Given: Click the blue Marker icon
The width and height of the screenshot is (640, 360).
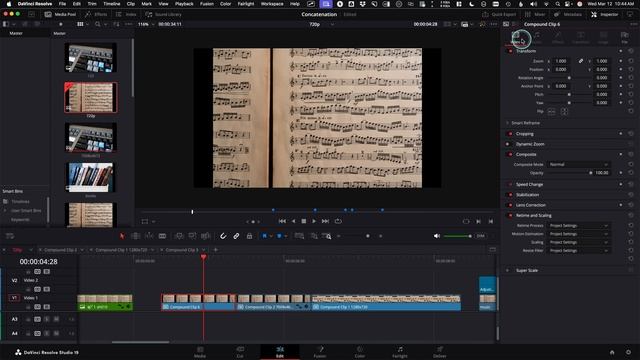Looking at the screenshot, I should click(x=279, y=236).
